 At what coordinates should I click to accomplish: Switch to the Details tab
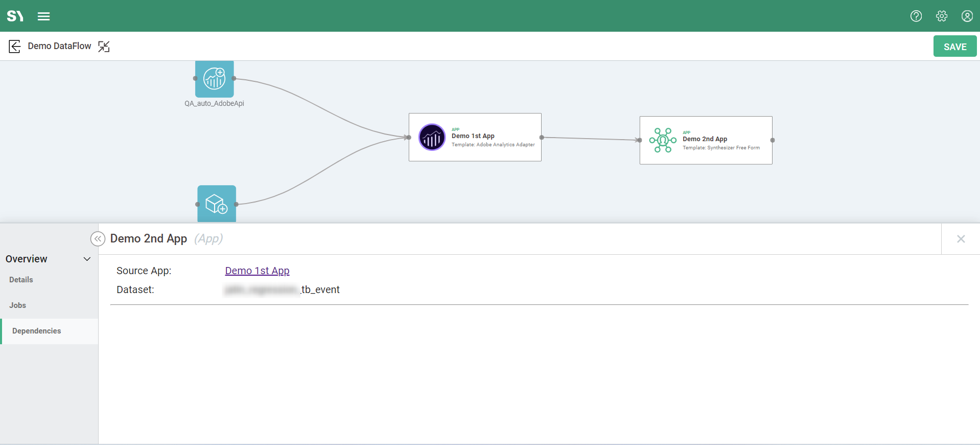[21, 280]
